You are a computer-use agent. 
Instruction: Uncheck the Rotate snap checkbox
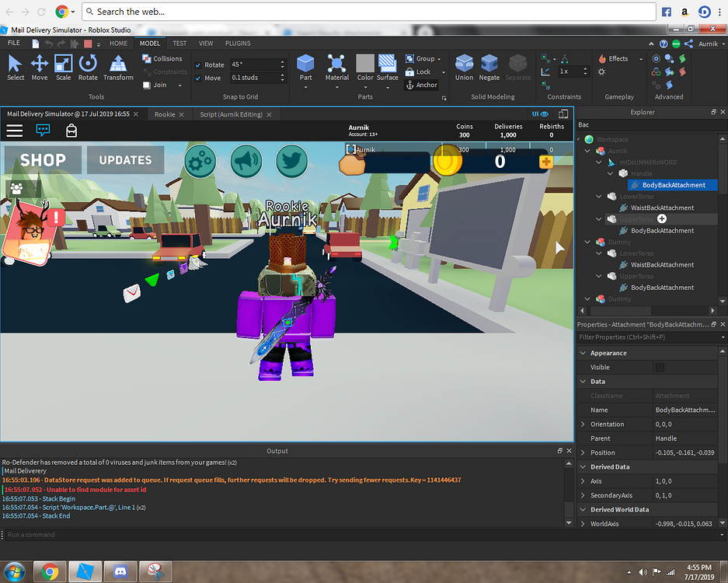click(x=199, y=65)
